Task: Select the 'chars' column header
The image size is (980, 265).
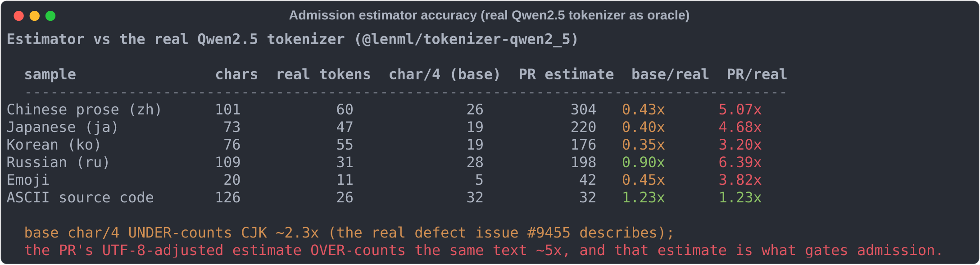Action: pyautogui.click(x=236, y=74)
